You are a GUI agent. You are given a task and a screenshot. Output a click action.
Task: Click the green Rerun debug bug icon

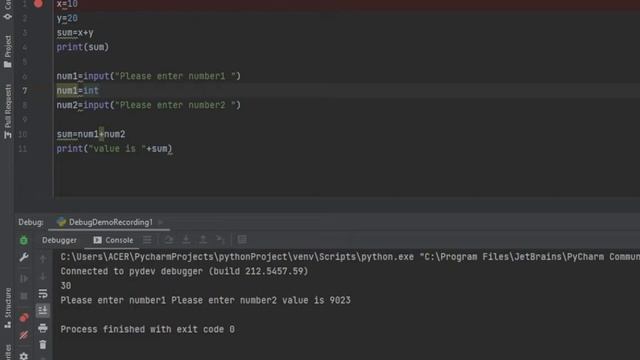coord(24,240)
